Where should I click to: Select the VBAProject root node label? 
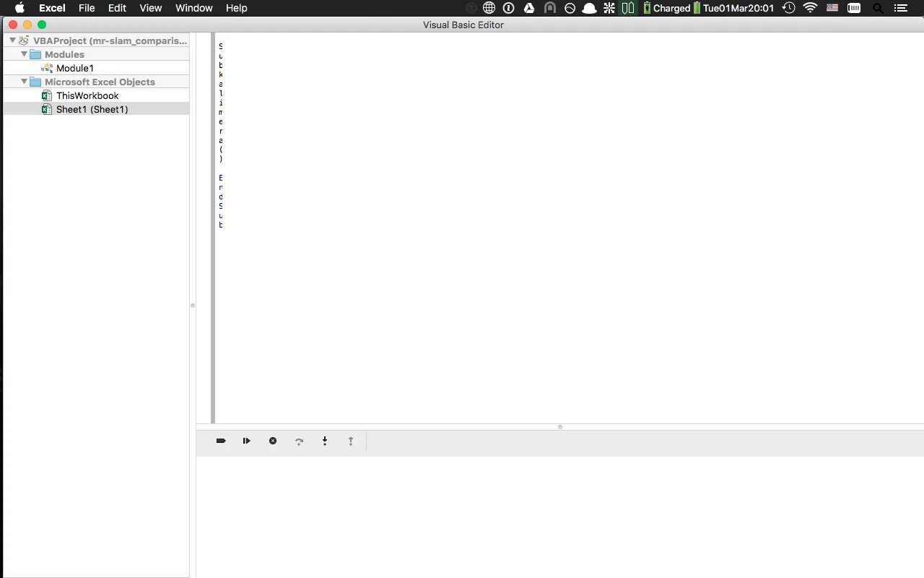tap(110, 40)
